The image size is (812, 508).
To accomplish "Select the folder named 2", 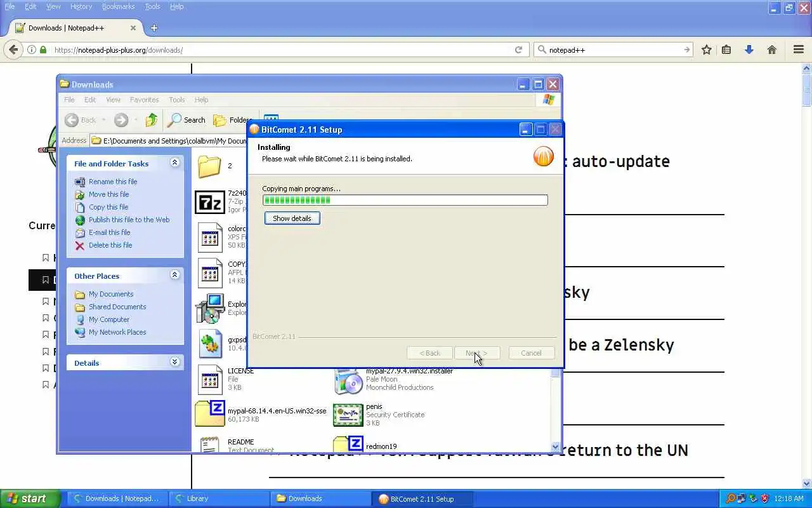I will coord(209,166).
